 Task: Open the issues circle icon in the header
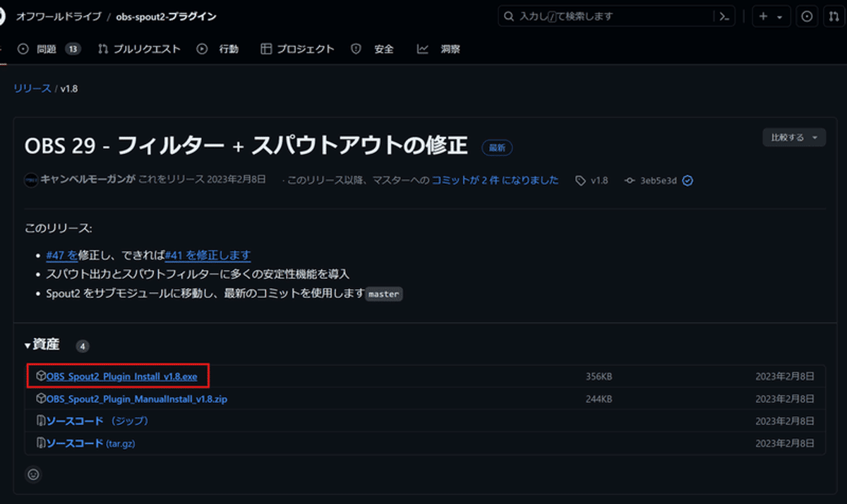[807, 16]
